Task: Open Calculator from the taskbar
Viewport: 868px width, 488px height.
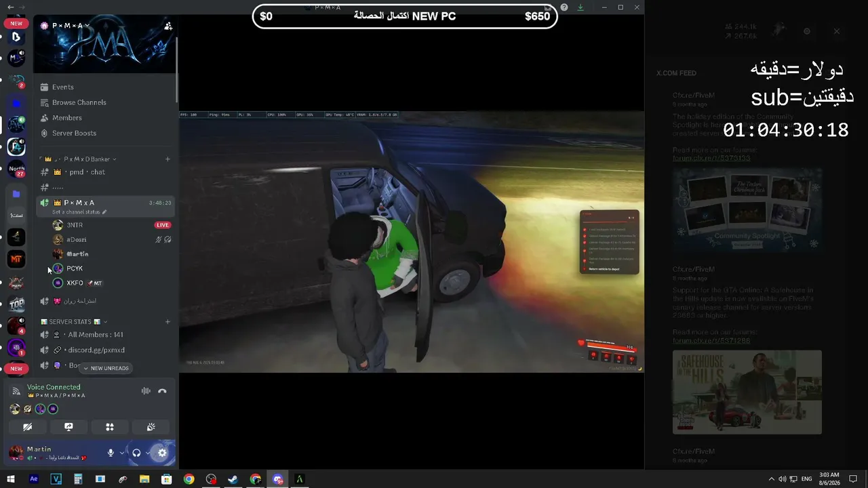Action: click(x=78, y=479)
